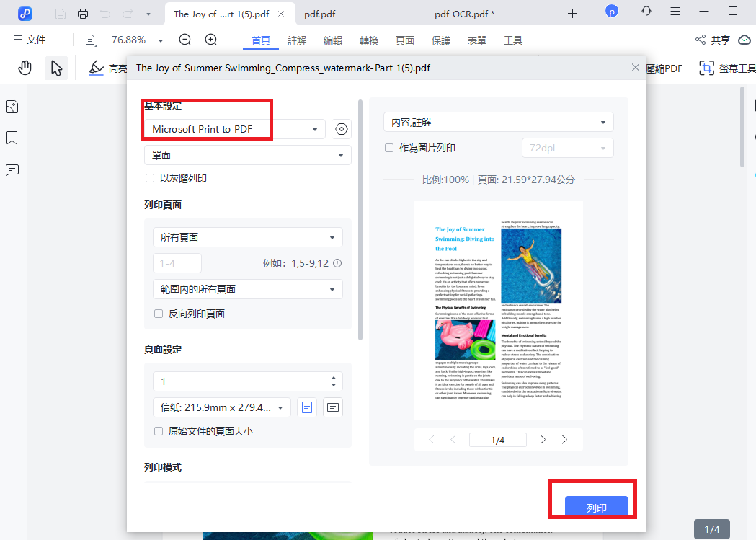Click the Zoom out icon

click(184, 40)
